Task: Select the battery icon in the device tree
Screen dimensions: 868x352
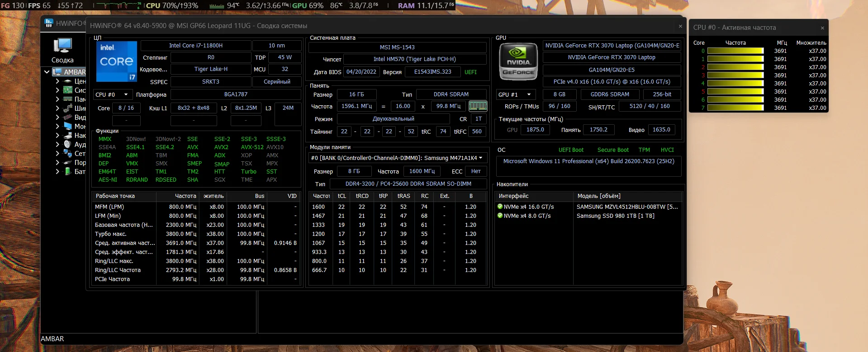Action: click(68, 171)
